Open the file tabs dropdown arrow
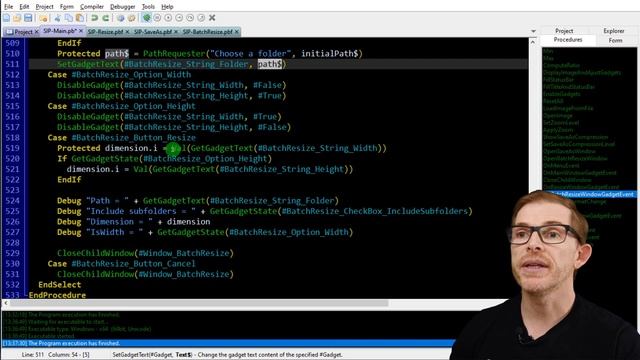Viewport: 640px width, 360px height. click(x=533, y=31)
